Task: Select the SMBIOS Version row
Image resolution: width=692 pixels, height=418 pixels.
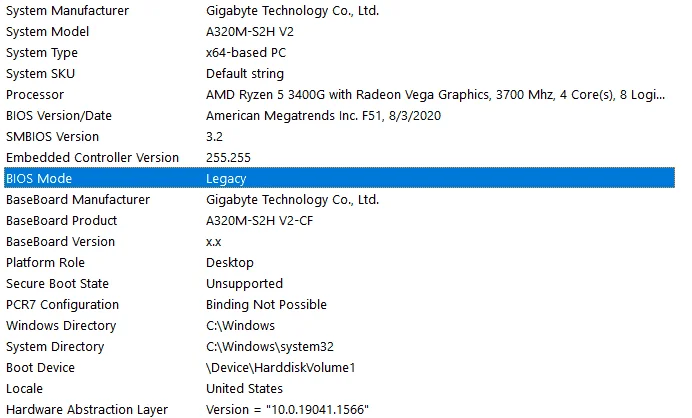Action: [x=339, y=136]
